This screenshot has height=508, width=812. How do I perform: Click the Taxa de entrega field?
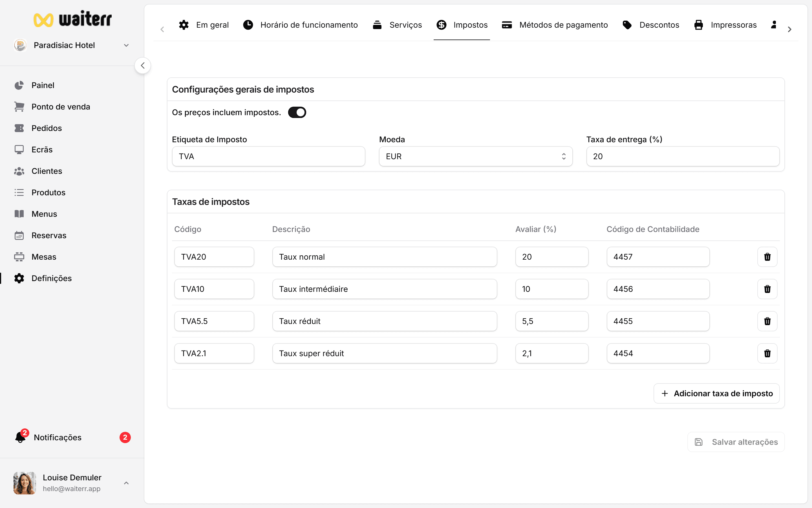click(683, 156)
